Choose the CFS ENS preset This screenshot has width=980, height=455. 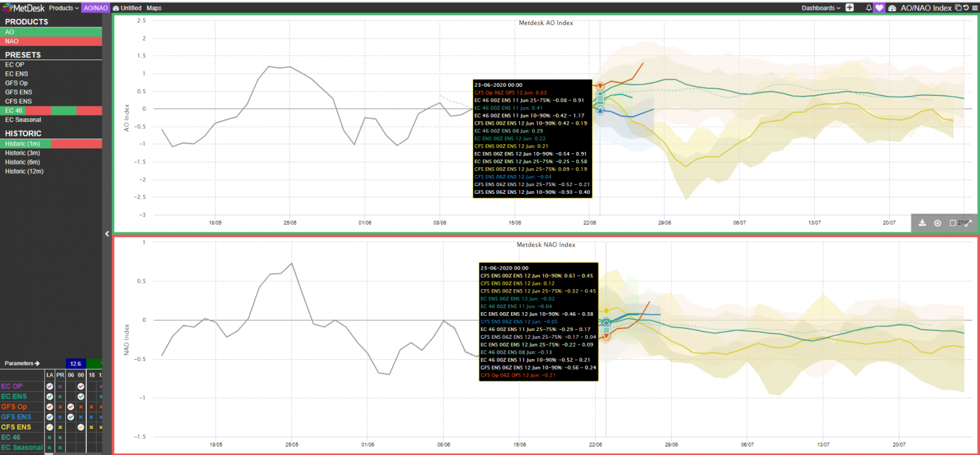[x=52, y=101]
